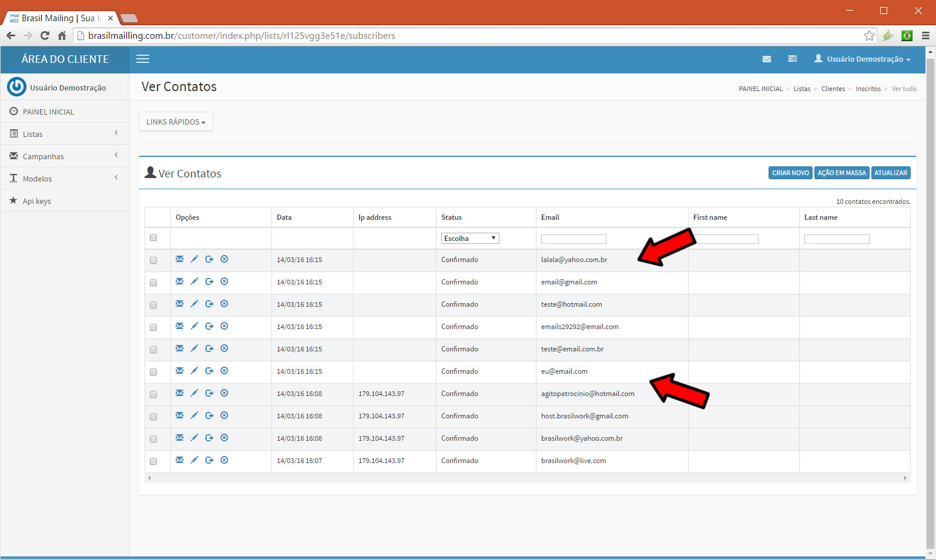This screenshot has height=560, width=936.
Task: Click the AÇÃO EM MASSA button
Action: [841, 173]
